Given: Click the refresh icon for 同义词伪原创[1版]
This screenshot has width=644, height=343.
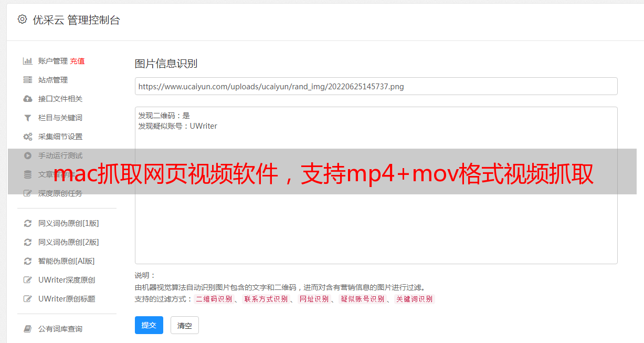Looking at the screenshot, I should pos(28,223).
